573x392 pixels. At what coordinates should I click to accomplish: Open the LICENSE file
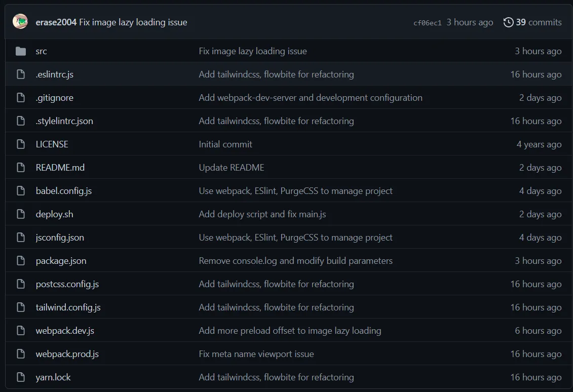coord(52,144)
